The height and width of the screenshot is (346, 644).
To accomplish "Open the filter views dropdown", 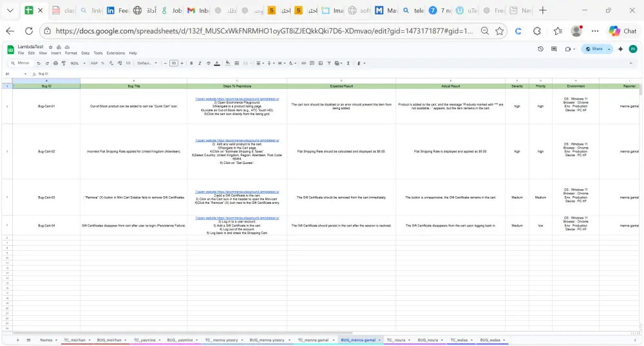I will [x=339, y=64].
